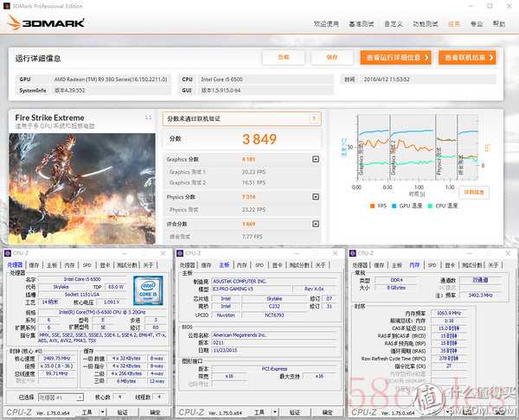Click 验证 button in left CPU-Z window
The image size is (519, 420).
click(123, 412)
